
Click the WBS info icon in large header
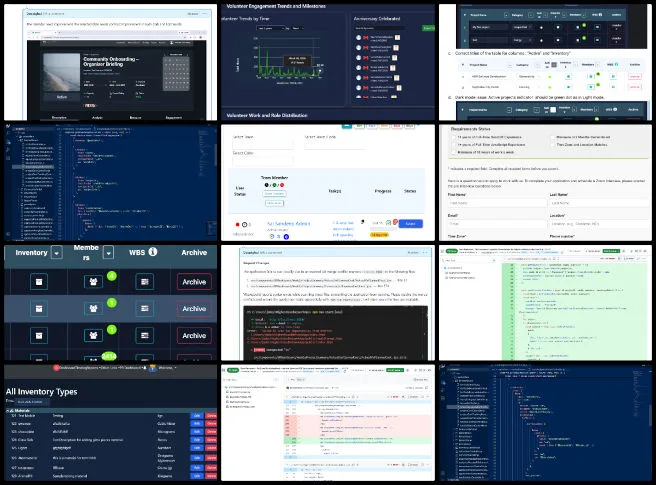[153, 252]
